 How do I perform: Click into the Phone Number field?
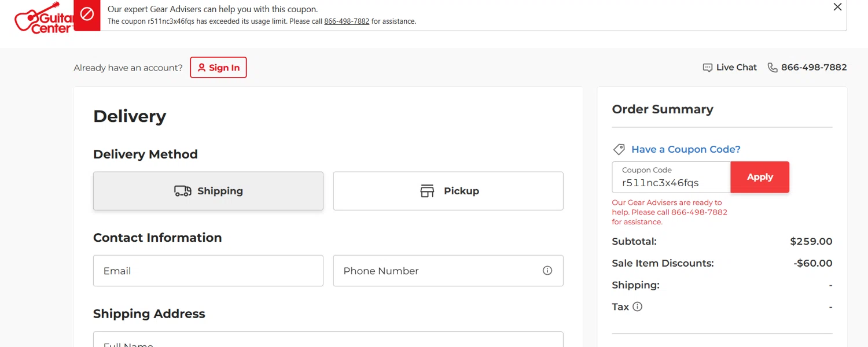[x=434, y=271]
